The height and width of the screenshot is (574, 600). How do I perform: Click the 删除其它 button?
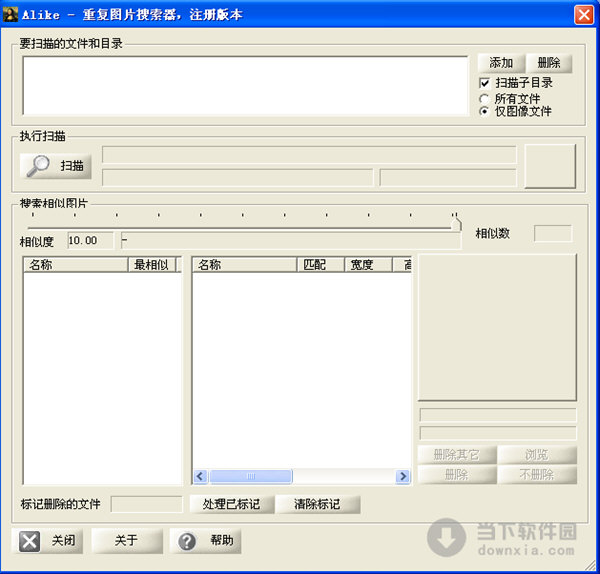pos(457,455)
